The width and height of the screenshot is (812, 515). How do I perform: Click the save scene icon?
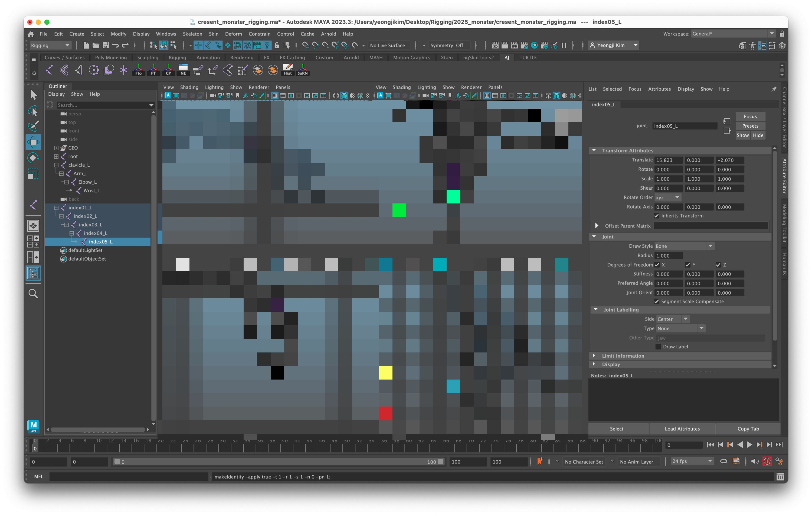point(106,45)
